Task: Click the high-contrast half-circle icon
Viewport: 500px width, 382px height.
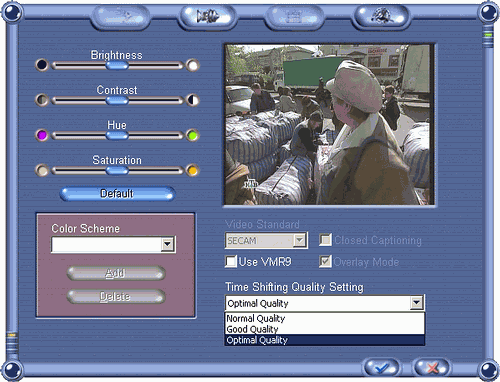Action: click(x=193, y=100)
